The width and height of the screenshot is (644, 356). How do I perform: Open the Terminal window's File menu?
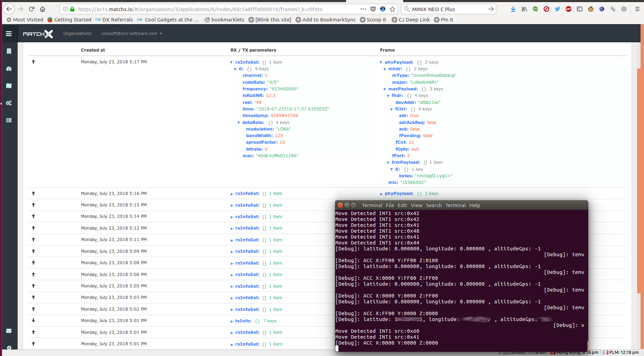pyautogui.click(x=390, y=205)
